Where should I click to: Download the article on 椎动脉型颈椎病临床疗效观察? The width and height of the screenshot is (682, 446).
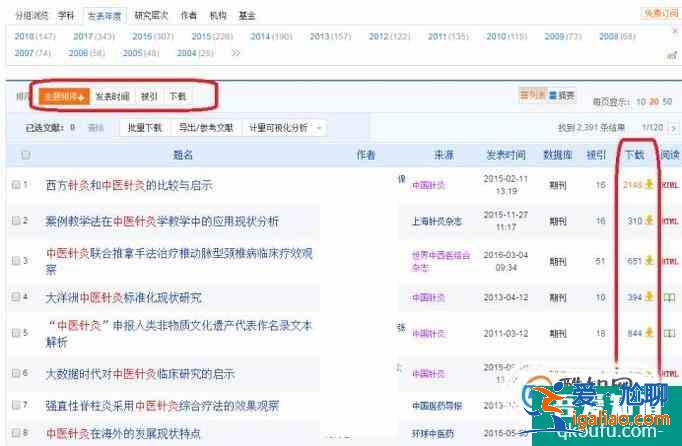(649, 261)
